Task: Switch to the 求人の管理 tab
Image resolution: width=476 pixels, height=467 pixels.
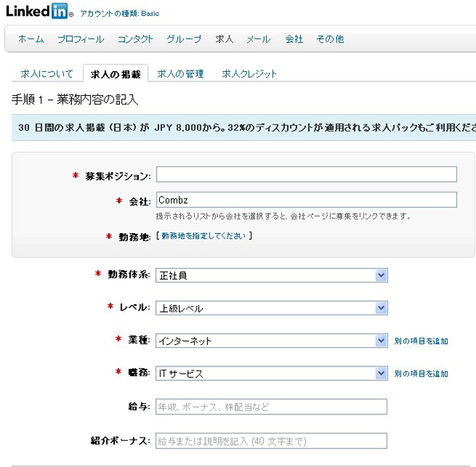Action: pyautogui.click(x=180, y=73)
